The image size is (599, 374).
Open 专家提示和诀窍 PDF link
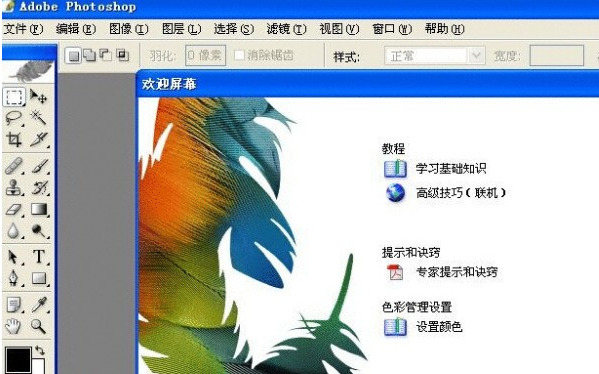coord(457,272)
